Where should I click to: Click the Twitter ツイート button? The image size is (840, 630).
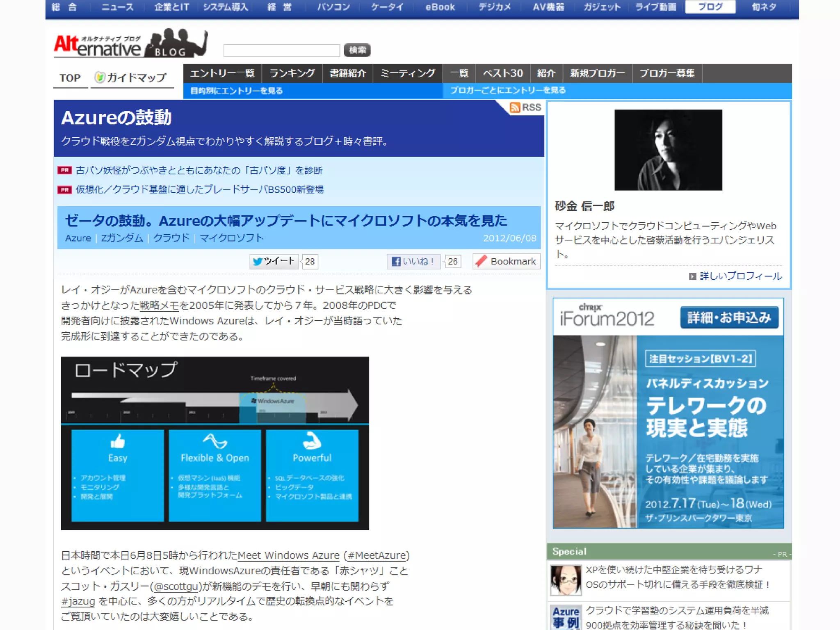pos(274,261)
